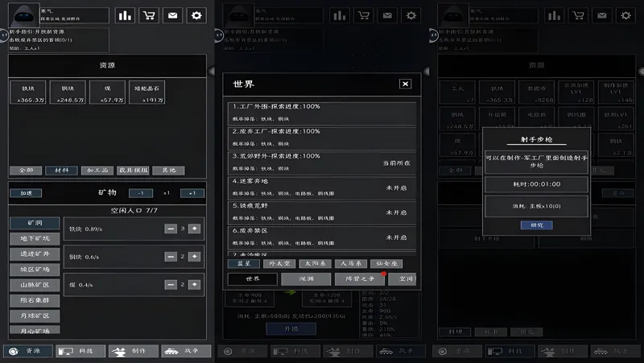
Task: Select the 全部 resource filter
Action: point(26,171)
